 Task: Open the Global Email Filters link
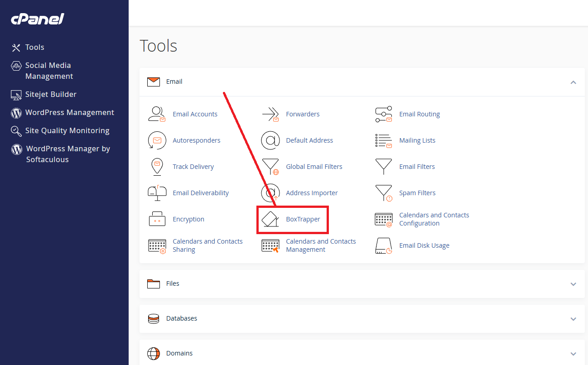[x=314, y=167]
